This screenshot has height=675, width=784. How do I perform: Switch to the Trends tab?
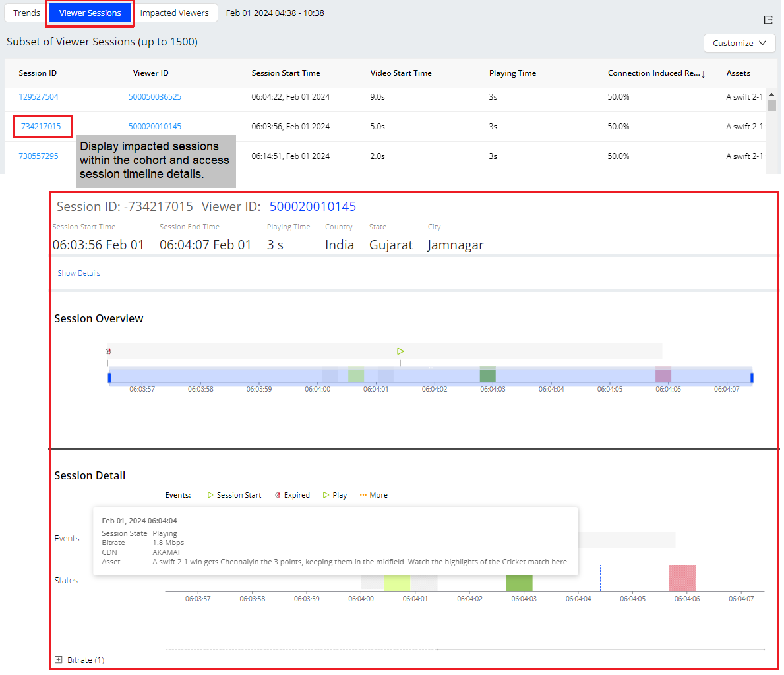coord(26,13)
